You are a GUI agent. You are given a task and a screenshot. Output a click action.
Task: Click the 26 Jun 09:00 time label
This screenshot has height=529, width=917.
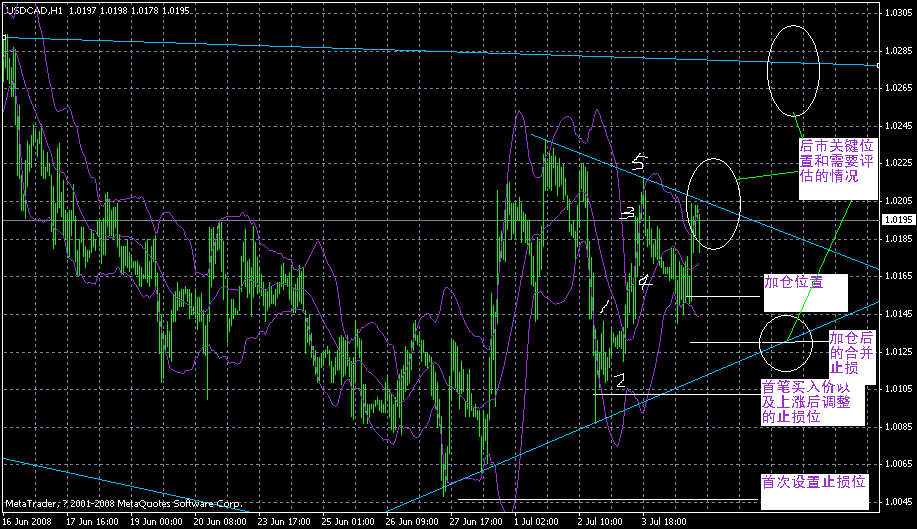point(412,521)
